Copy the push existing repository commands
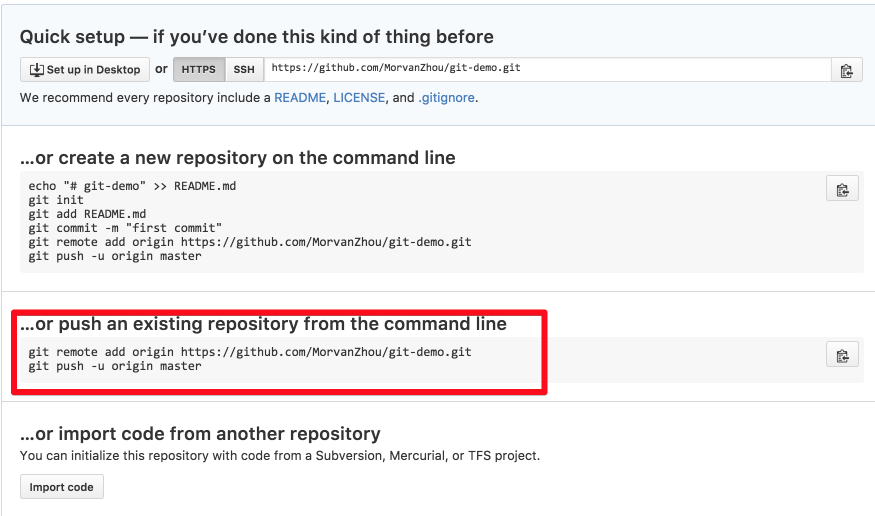The height and width of the screenshot is (516, 875). click(842, 355)
